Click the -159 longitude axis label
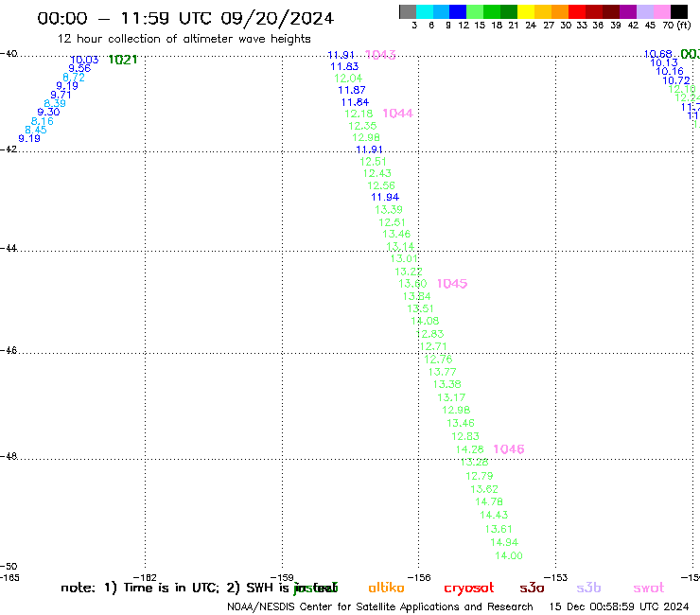 [x=282, y=578]
